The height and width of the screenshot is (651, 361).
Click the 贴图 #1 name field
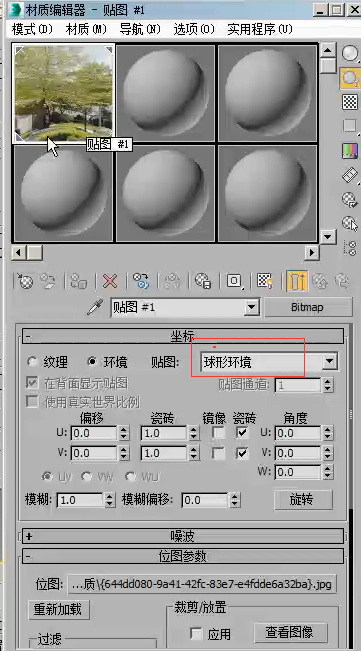click(178, 308)
